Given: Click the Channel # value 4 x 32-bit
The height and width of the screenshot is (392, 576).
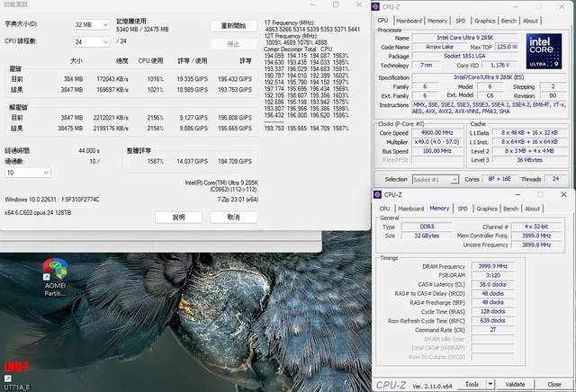Looking at the screenshot, I should click(536, 227).
